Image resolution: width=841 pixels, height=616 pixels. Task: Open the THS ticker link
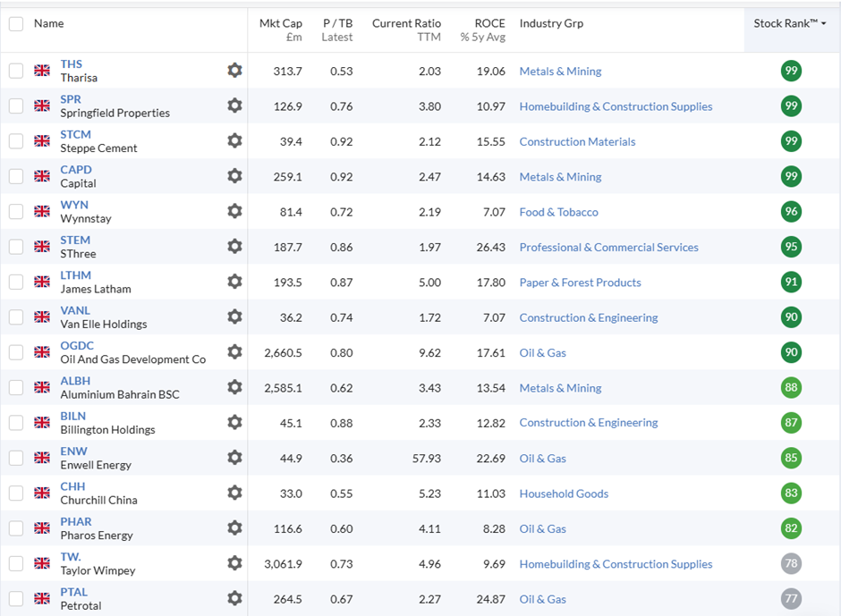72,64
